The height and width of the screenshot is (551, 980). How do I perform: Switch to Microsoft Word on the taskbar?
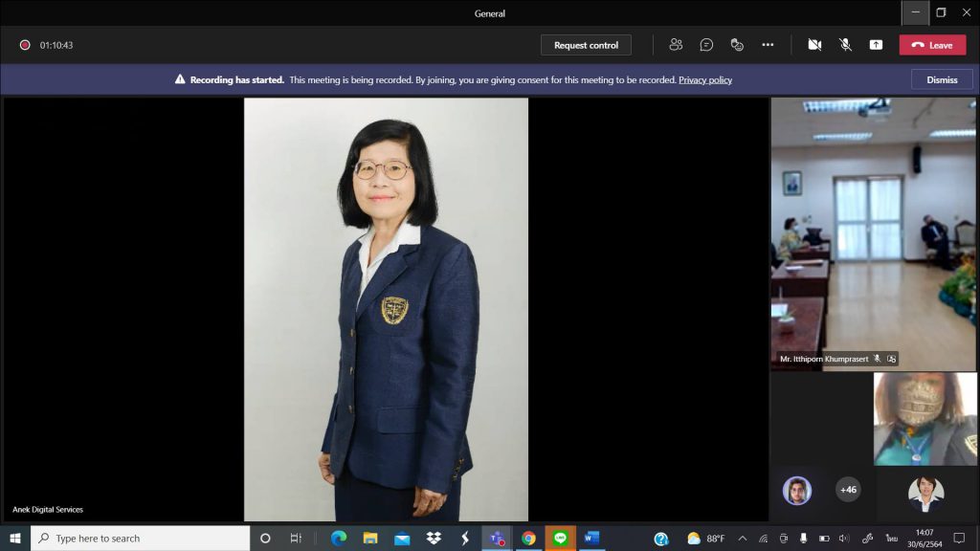click(x=591, y=538)
